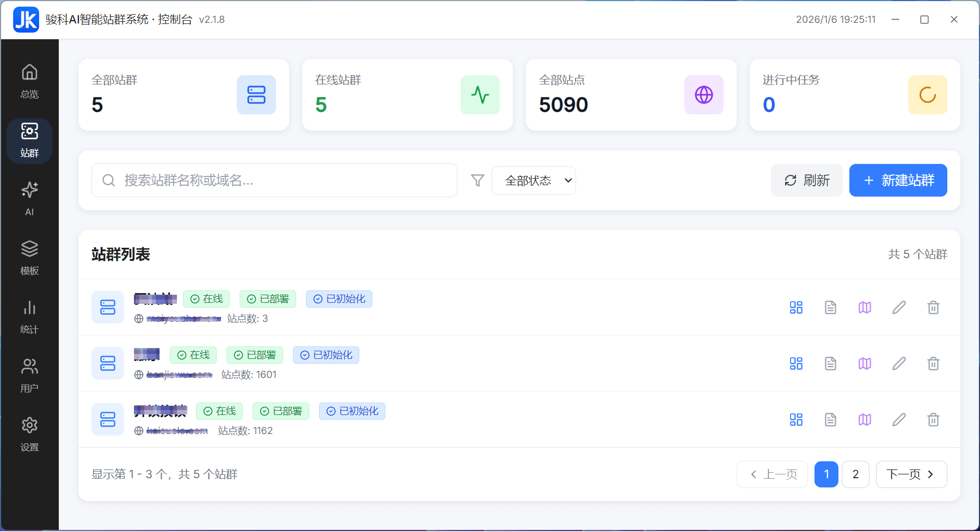980x531 pixels.
Task: Open the 模板 templates panel
Action: point(29,257)
